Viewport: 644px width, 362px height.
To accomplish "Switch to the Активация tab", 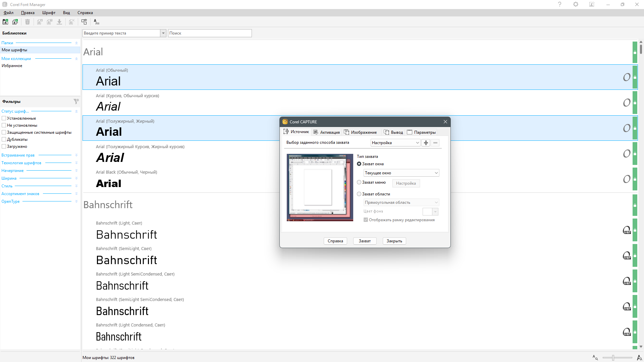I will click(x=326, y=132).
